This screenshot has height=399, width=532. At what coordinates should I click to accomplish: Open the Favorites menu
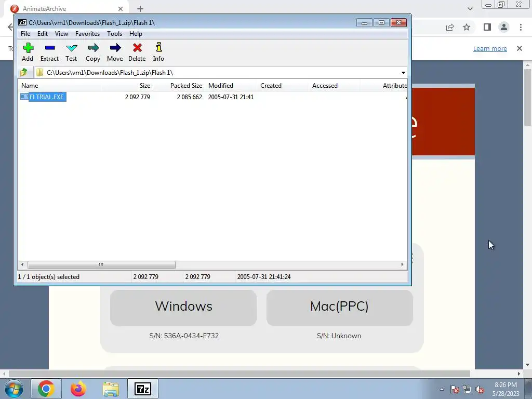pos(87,34)
